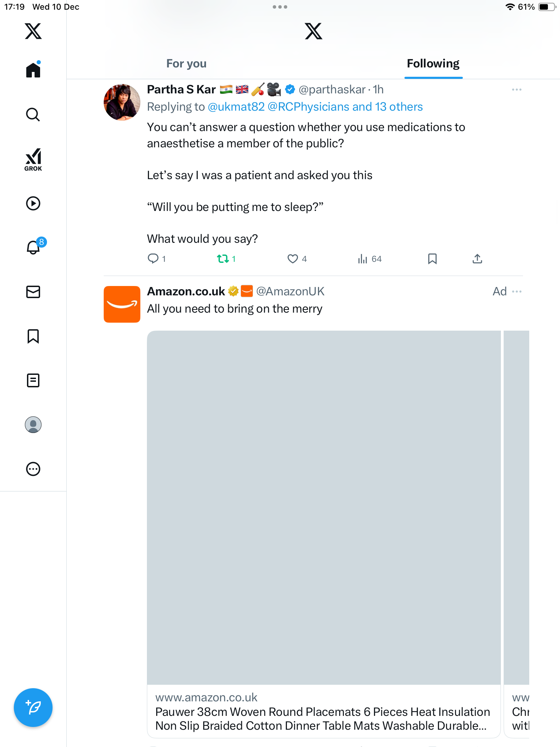Screen dimensions: 560x747
Task: Open the Lists icon in sidebar
Action: click(33, 380)
